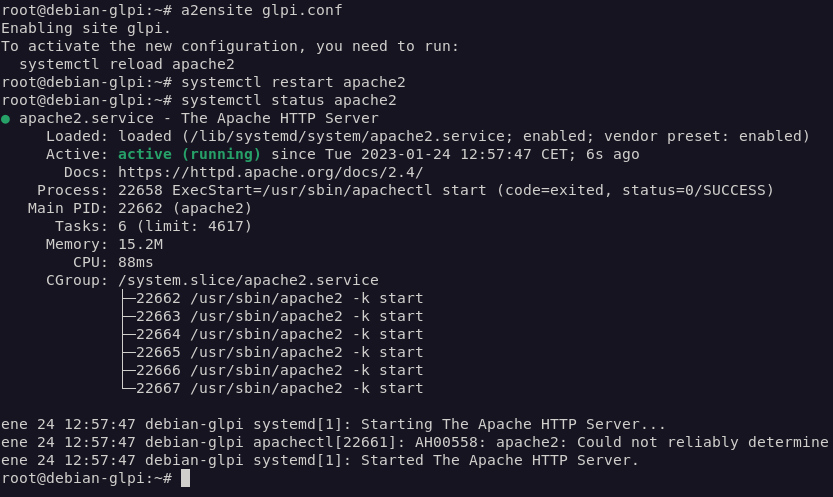This screenshot has width=833, height=497.
Task: Click the /system.slice/apache2.service CGroup path
Action: point(248,280)
